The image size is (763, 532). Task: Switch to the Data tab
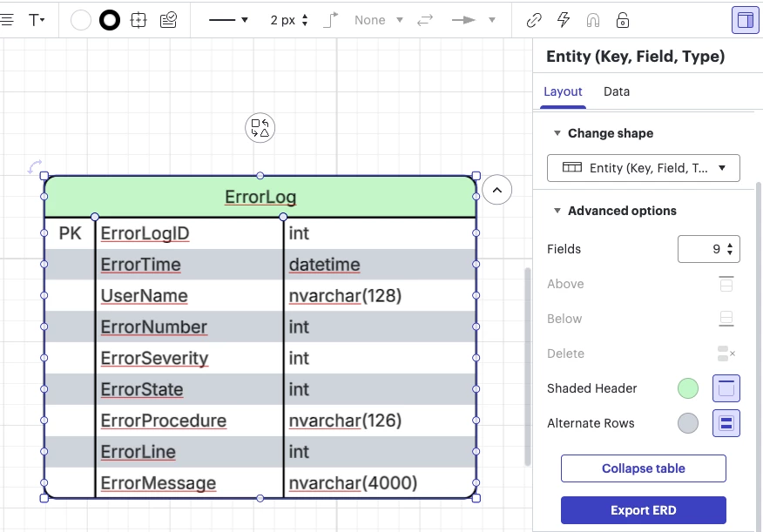coord(617,91)
